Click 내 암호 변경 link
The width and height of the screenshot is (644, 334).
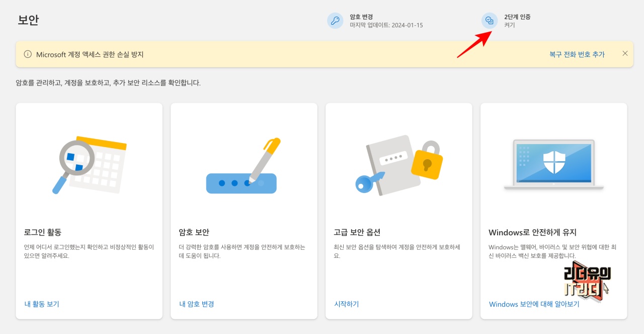click(197, 304)
